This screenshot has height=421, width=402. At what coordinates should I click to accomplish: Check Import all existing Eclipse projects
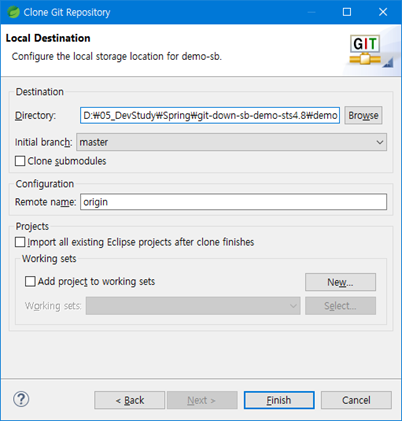(20, 242)
